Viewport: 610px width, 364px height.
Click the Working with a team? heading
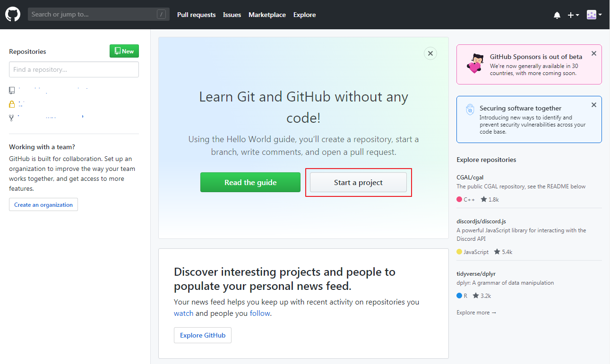point(42,147)
